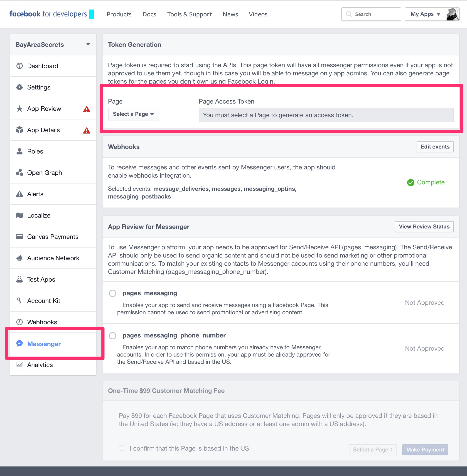Image resolution: width=467 pixels, height=476 pixels.
Task: Click View Review Status button
Action: click(423, 227)
